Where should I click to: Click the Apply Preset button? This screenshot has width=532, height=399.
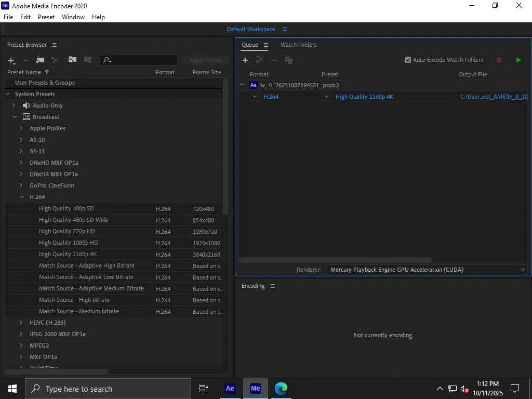pos(206,60)
